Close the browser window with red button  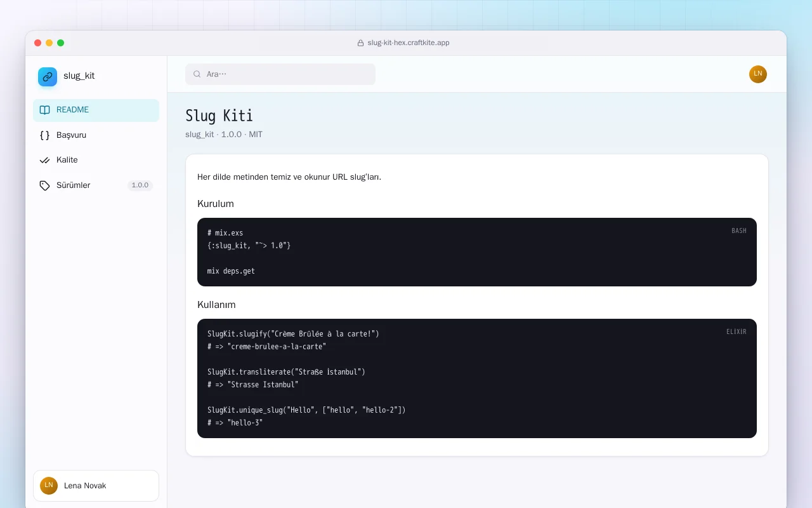tap(38, 43)
